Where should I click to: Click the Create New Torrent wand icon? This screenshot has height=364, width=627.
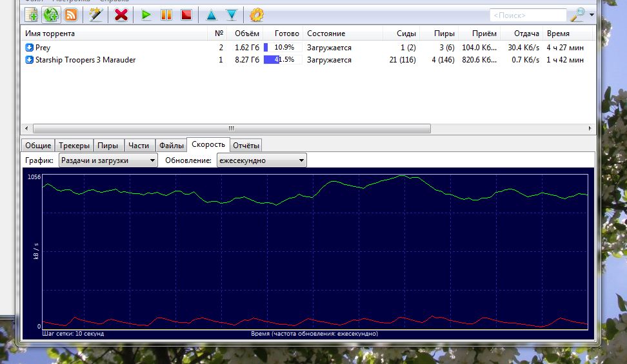pyautogui.click(x=95, y=14)
